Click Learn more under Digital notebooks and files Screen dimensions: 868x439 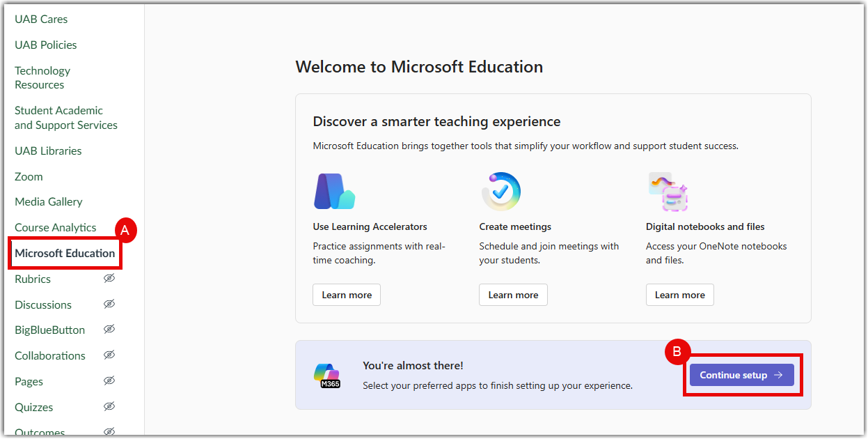point(679,295)
